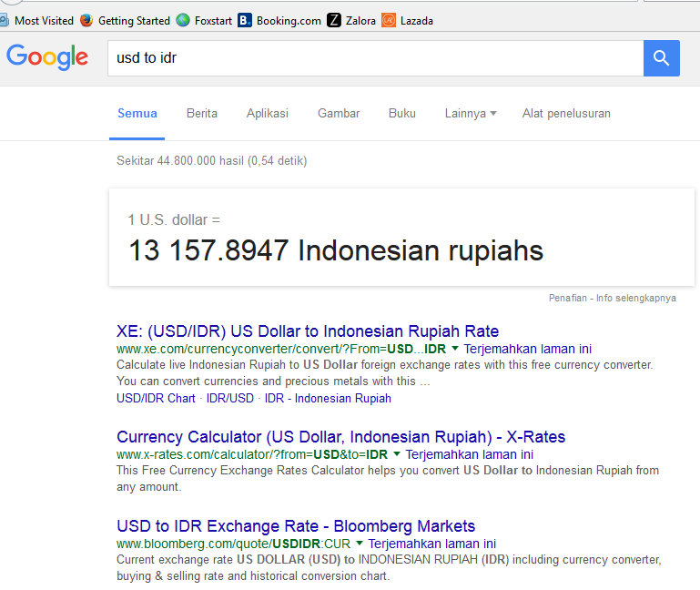Image resolution: width=700 pixels, height=590 pixels.
Task: Switch to the Buku tab
Action: tap(401, 114)
